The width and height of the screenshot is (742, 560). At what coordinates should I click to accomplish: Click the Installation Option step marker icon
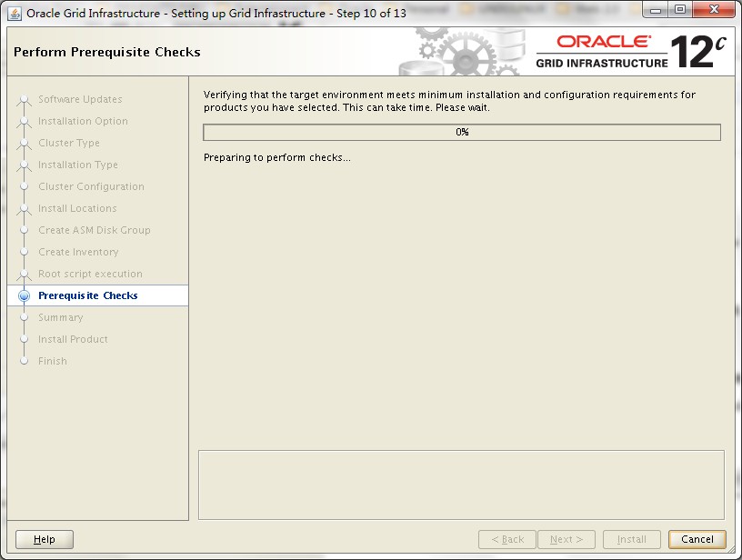click(x=25, y=122)
